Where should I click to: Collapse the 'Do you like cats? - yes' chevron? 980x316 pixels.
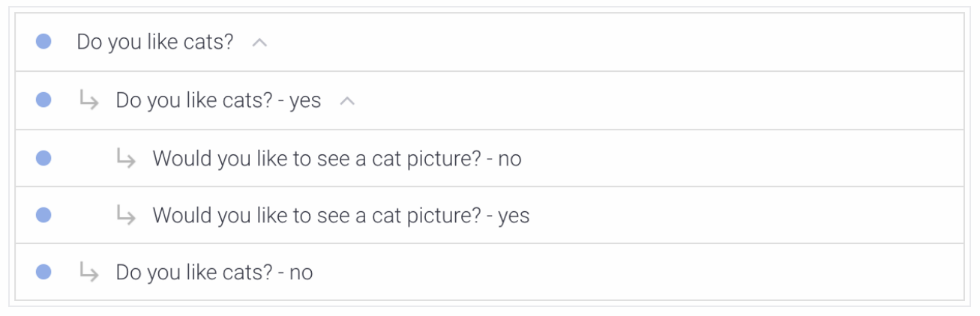click(346, 101)
